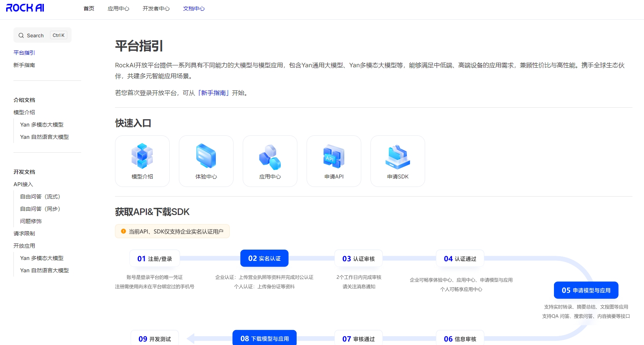Screen dimensions: 644x345
Task: Click the 获取API&下载SDK heading
Action: pyautogui.click(x=152, y=212)
